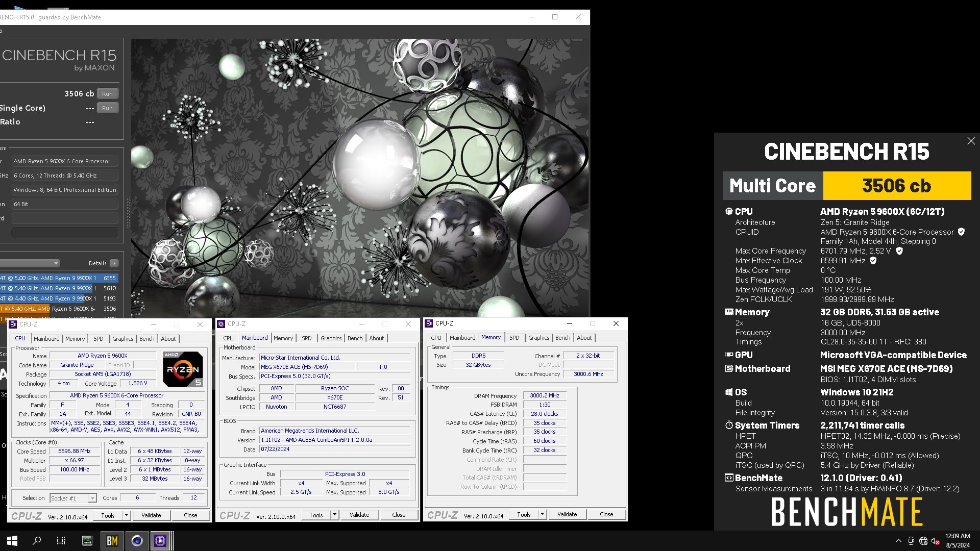Open the ranking dropdown in Cinebench
The image size is (980, 551).
tap(30, 263)
